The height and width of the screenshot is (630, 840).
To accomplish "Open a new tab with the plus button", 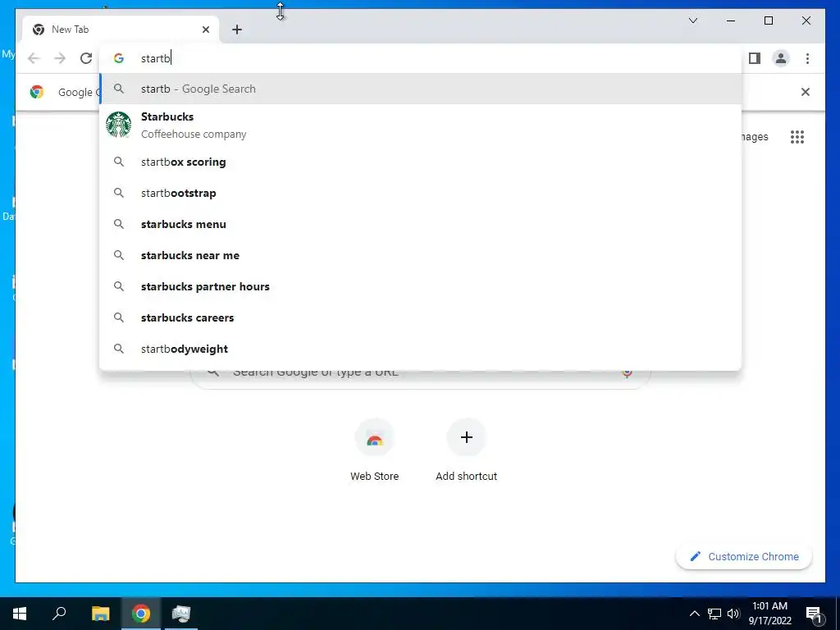I will point(237,30).
